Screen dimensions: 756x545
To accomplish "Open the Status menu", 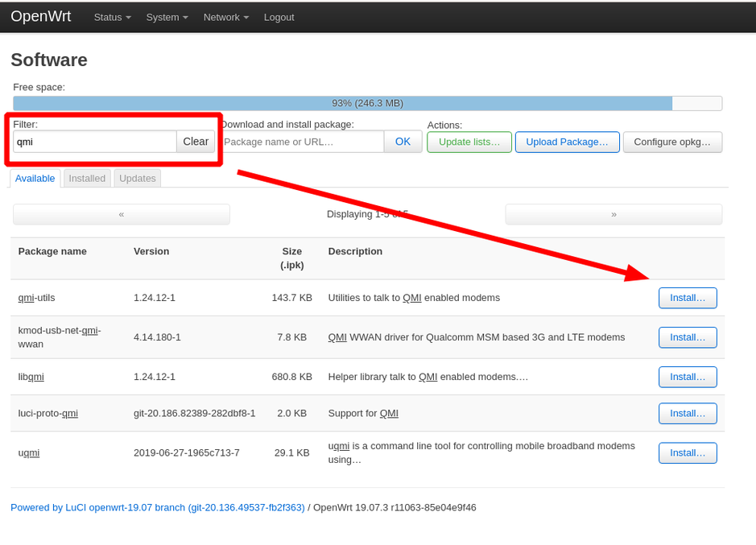I will pos(111,16).
